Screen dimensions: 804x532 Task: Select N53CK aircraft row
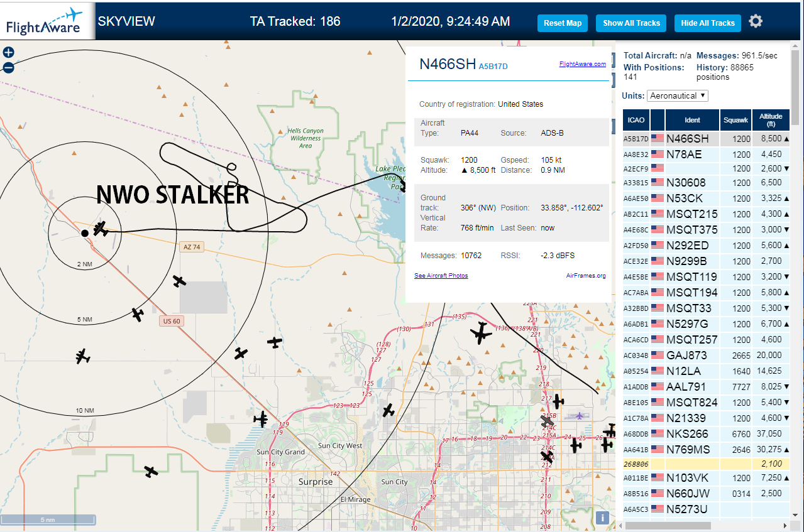pyautogui.click(x=706, y=198)
